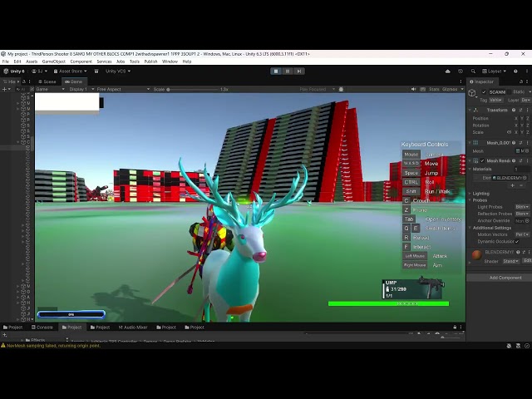
Task: Open the Gizmos dropdown arrow
Action: point(462,89)
